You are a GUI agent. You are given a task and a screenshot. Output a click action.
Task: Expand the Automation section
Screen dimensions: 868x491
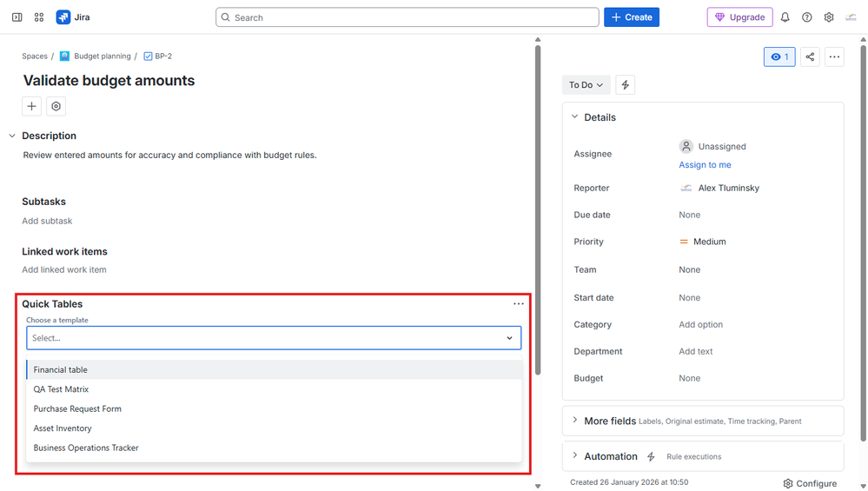(574, 455)
